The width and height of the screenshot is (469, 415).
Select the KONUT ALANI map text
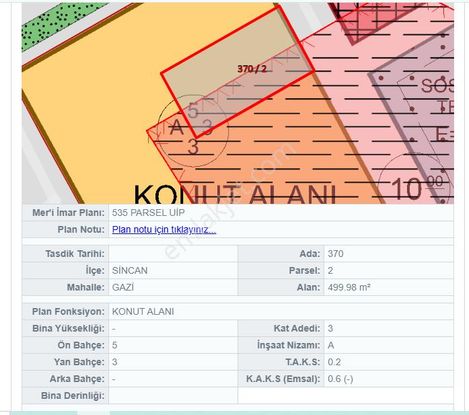(235, 194)
